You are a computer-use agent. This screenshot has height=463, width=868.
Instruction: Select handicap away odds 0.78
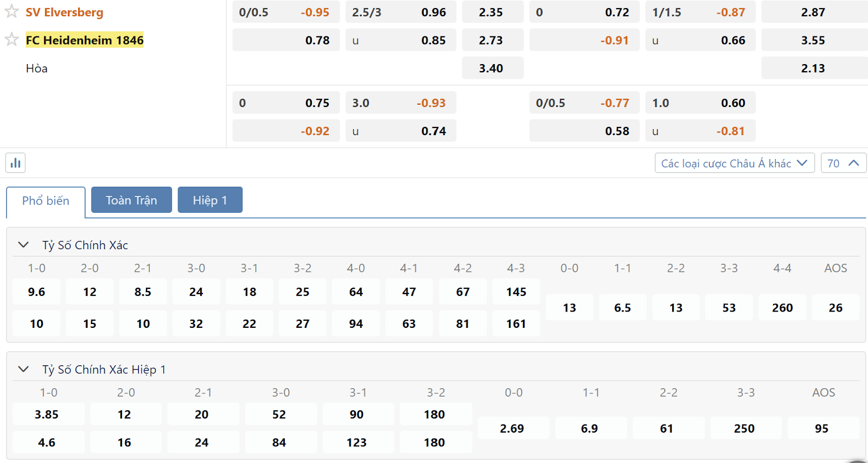click(286, 40)
